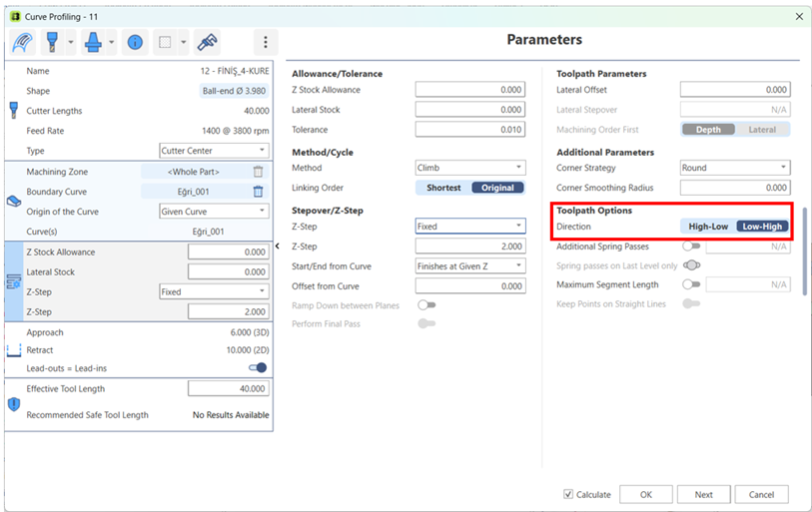Delete the Machining Zone with trash icon

(258, 172)
